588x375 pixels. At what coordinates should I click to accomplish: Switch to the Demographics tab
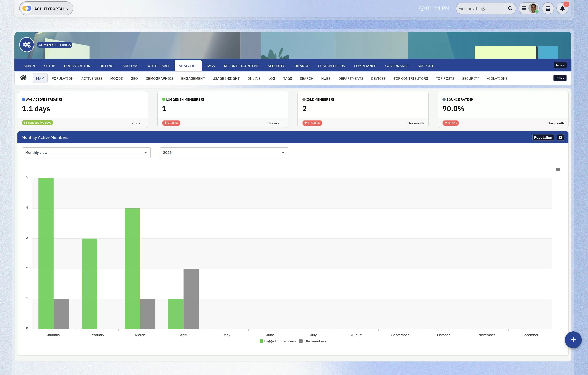[x=159, y=78]
